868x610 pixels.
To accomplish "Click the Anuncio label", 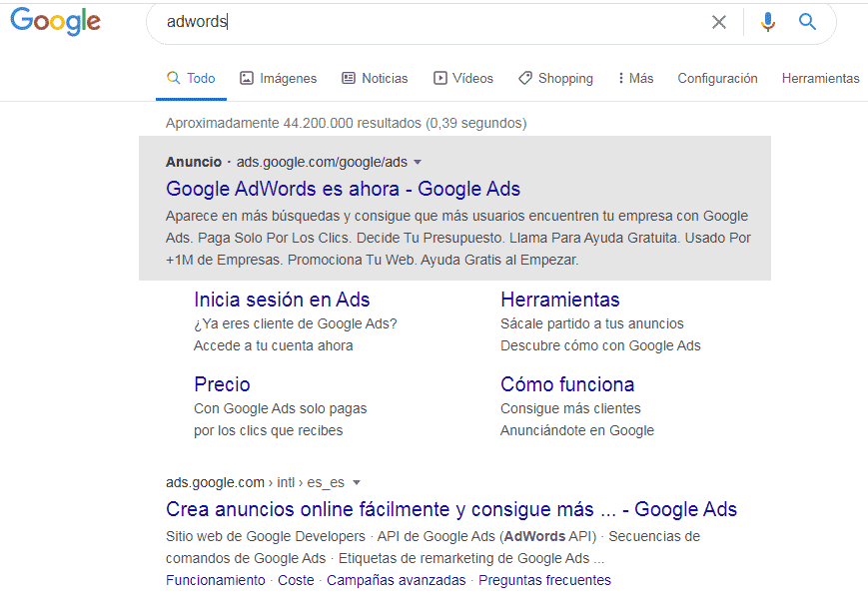I will 193,162.
